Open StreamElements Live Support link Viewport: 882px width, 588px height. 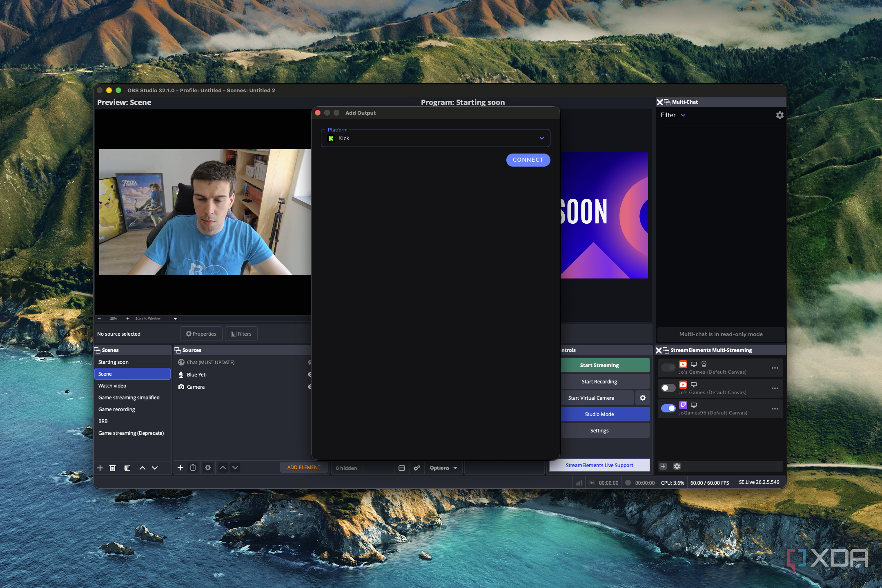(x=599, y=465)
